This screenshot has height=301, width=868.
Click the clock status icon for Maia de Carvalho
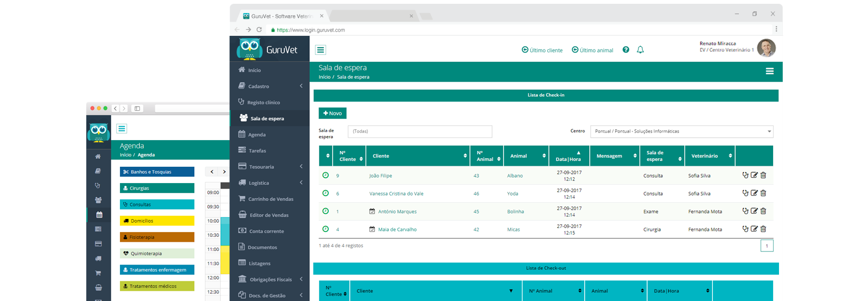point(325,229)
